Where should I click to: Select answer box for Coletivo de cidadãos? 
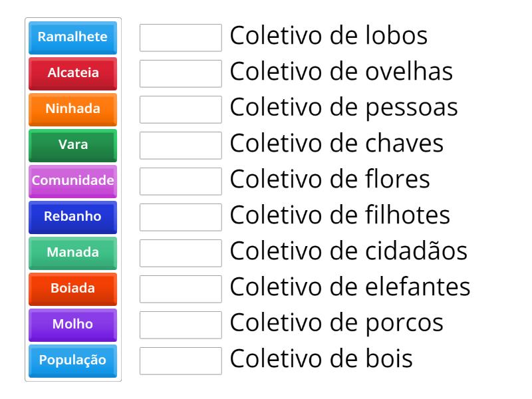[180, 253]
